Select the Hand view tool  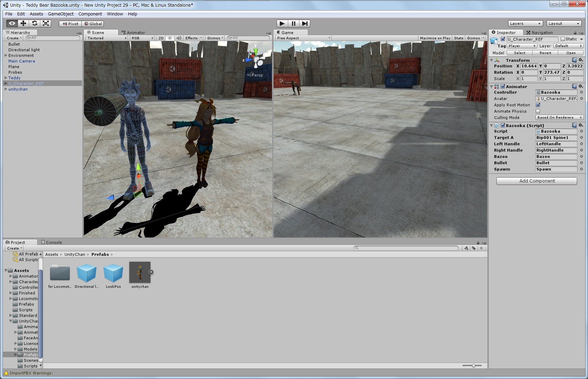coord(12,24)
